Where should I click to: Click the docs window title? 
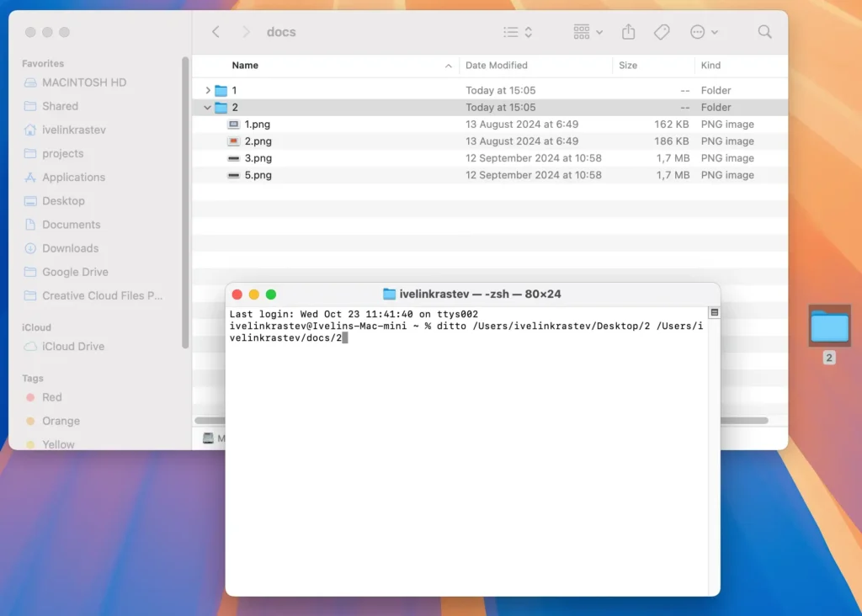pos(281,32)
